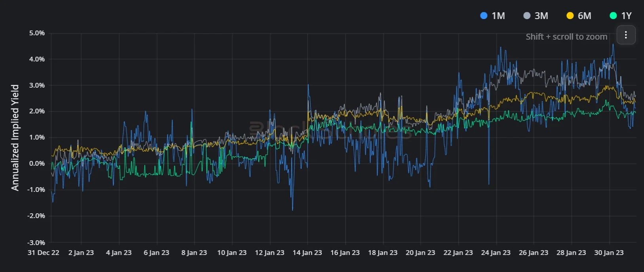Image resolution: width=644 pixels, height=272 pixels.
Task: Toggle the 1M series legend label
Action: (498, 16)
